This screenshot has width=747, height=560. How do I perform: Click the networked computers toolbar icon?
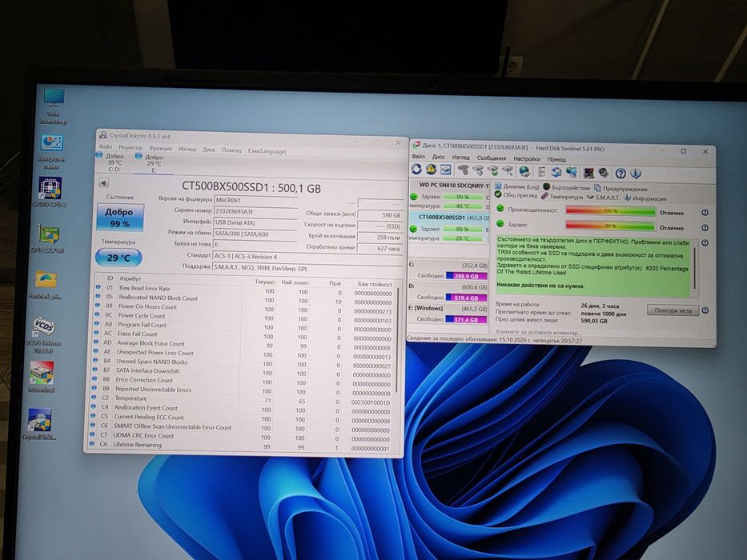point(571,172)
